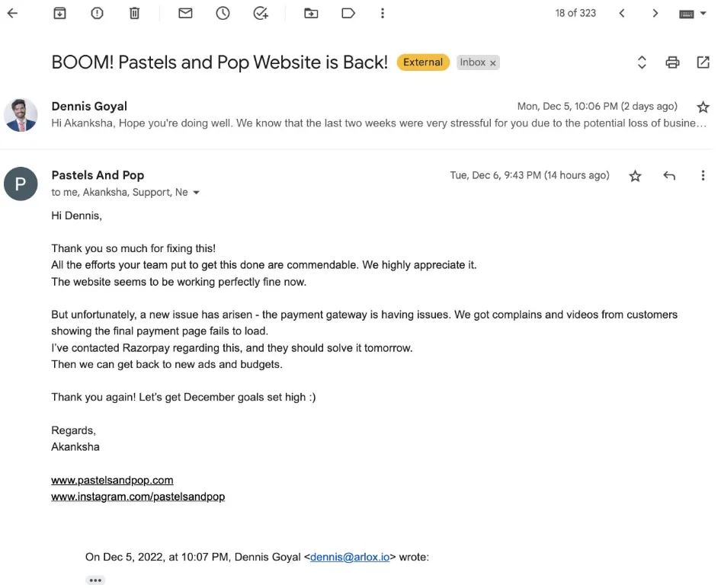
Task: Reply to the Pastels And Pop message
Action: point(669,176)
